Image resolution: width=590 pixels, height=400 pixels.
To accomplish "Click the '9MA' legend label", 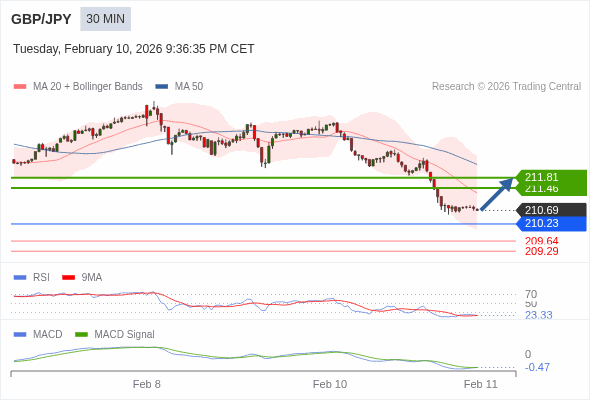I will click(x=92, y=278).
